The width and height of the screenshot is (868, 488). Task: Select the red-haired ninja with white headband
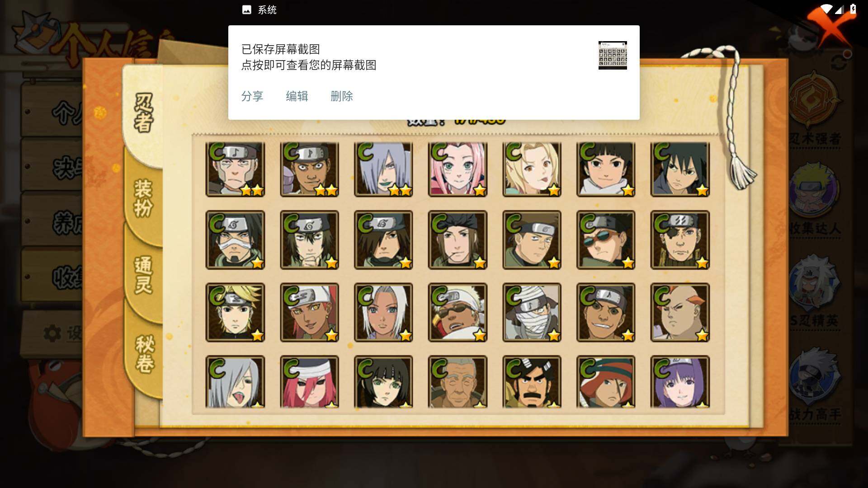pos(309,312)
